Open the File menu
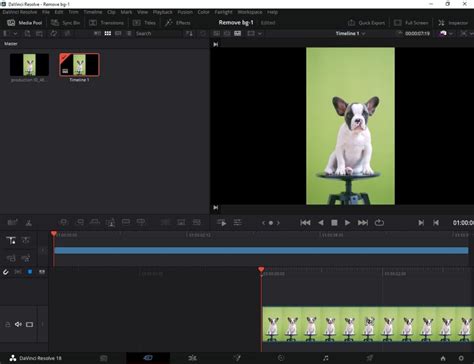The width and height of the screenshot is (474, 364). click(46, 12)
